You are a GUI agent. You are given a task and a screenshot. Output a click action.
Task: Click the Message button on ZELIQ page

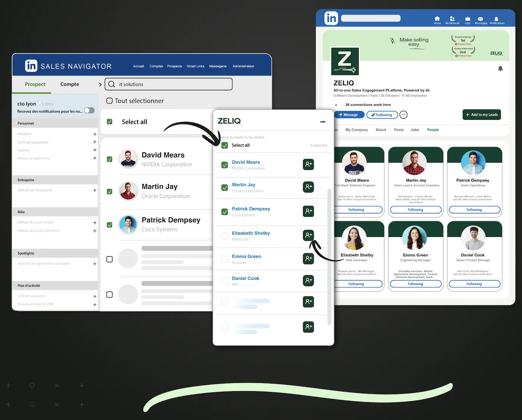350,115
